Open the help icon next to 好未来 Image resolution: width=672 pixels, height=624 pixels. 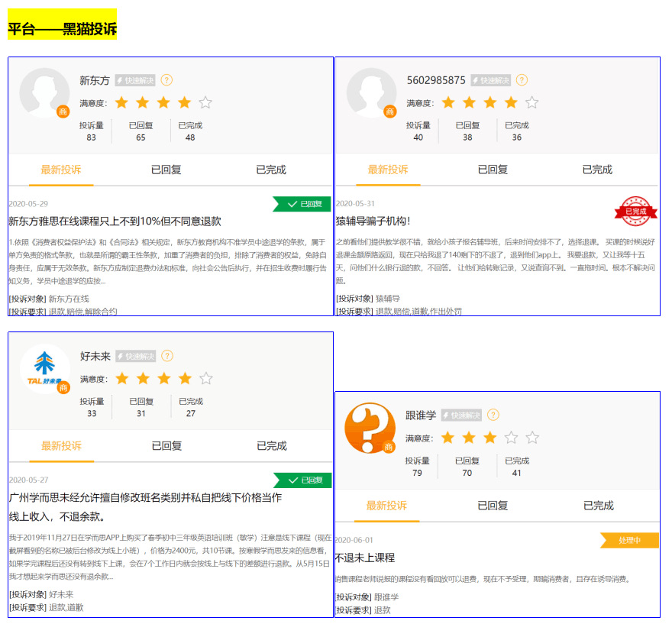point(167,356)
